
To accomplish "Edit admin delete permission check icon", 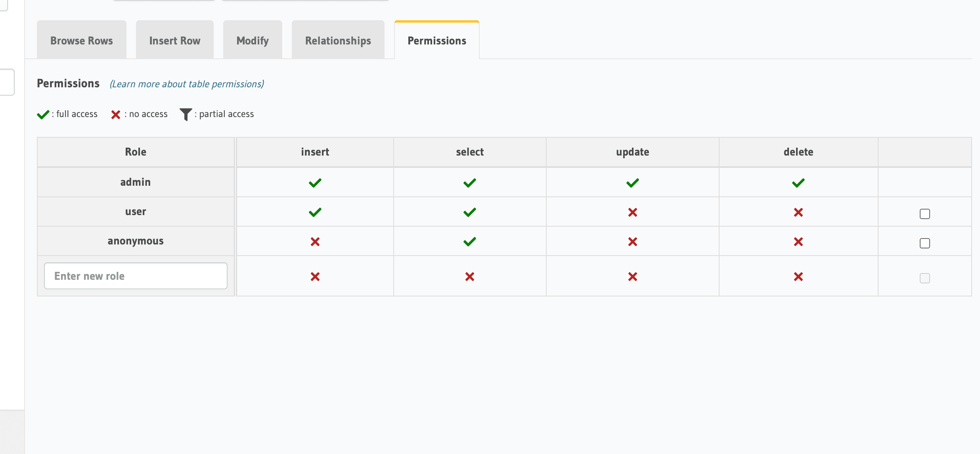I will point(798,182).
